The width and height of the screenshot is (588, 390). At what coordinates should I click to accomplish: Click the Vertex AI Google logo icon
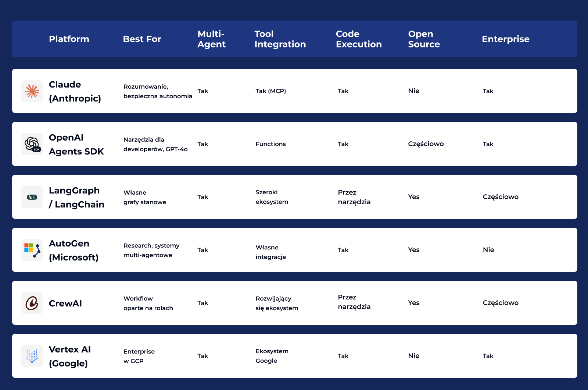(32, 356)
